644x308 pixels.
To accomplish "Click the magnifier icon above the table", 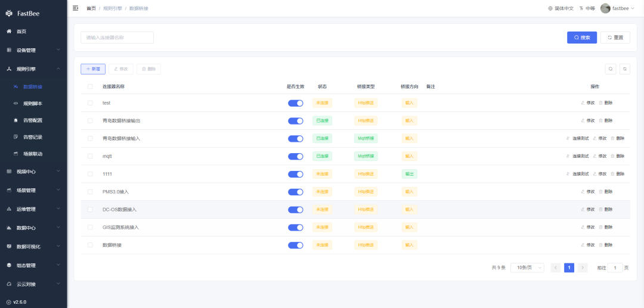I will (611, 69).
